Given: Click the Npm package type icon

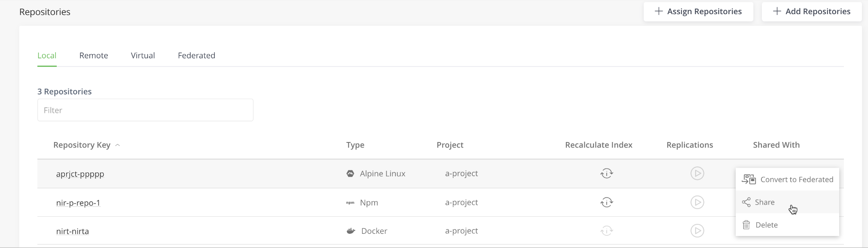Looking at the screenshot, I should pyautogui.click(x=350, y=203).
